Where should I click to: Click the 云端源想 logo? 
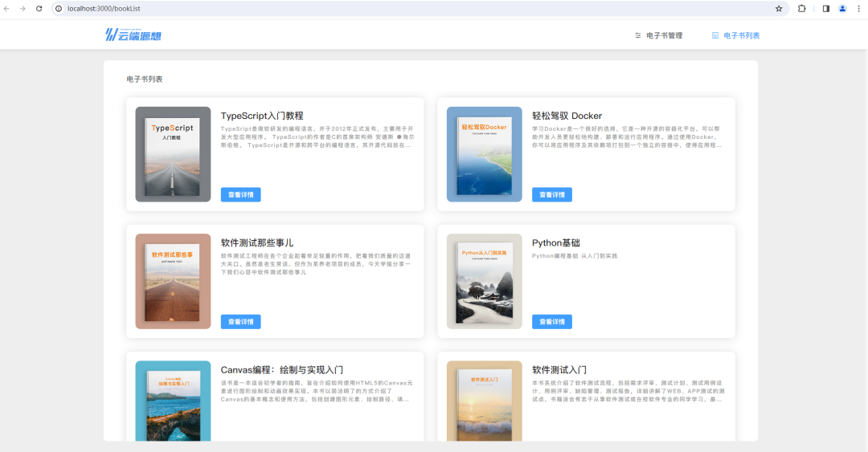click(x=133, y=35)
